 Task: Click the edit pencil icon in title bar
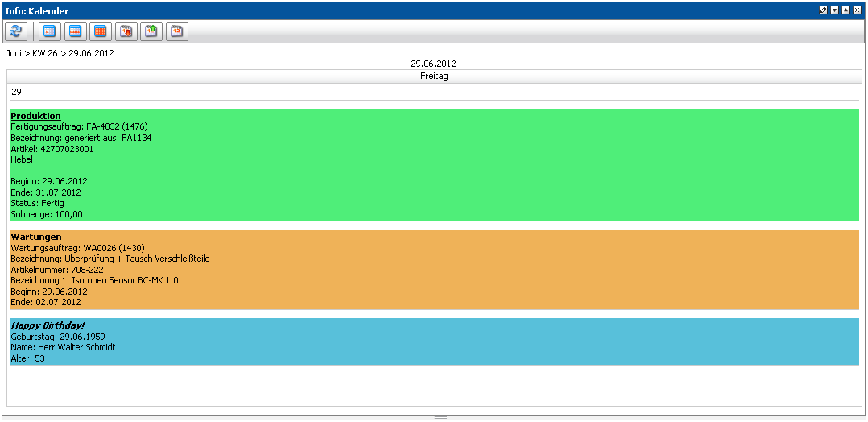823,10
